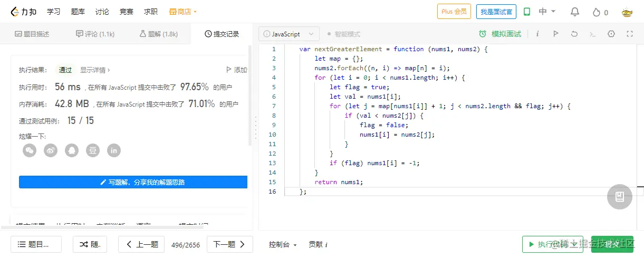Switch to the 题解 (1.8k) tab
Viewport: 644px width, 258px height.
click(158, 34)
